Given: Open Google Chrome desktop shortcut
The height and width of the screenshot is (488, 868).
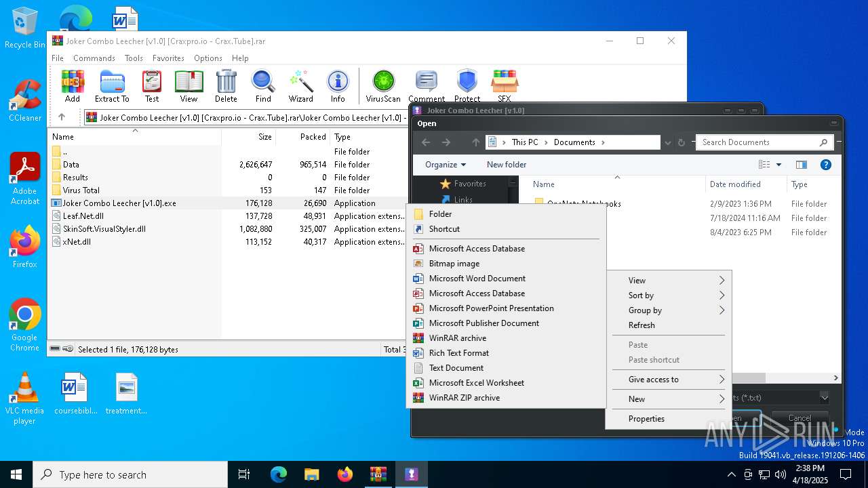Looking at the screenshot, I should [x=24, y=325].
